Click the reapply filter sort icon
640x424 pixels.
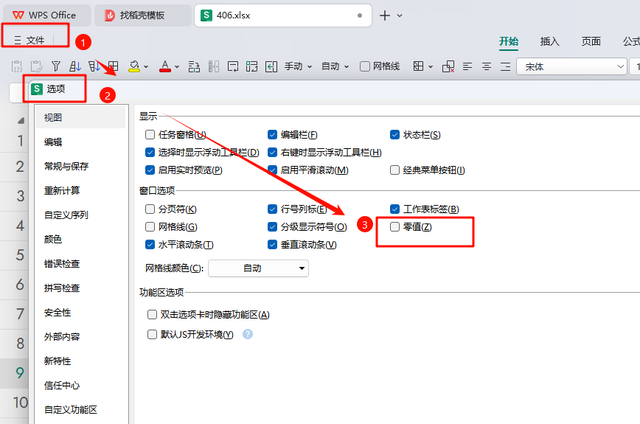94,66
